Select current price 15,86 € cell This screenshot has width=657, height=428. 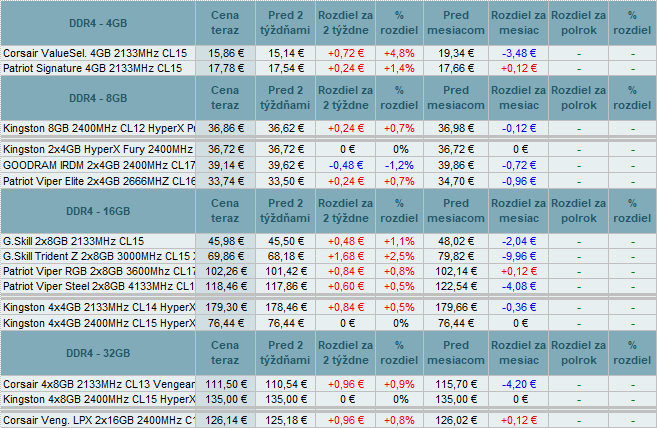pos(226,53)
